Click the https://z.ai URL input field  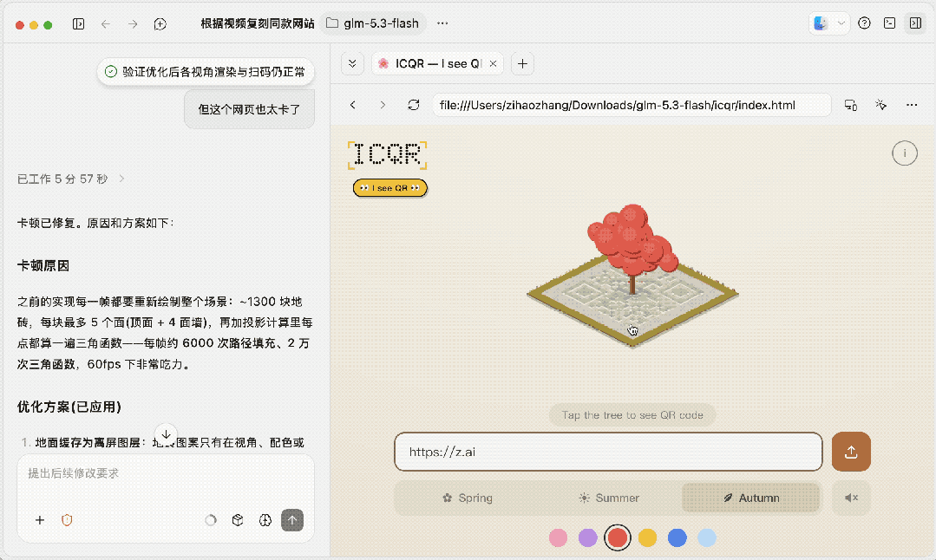click(x=608, y=452)
